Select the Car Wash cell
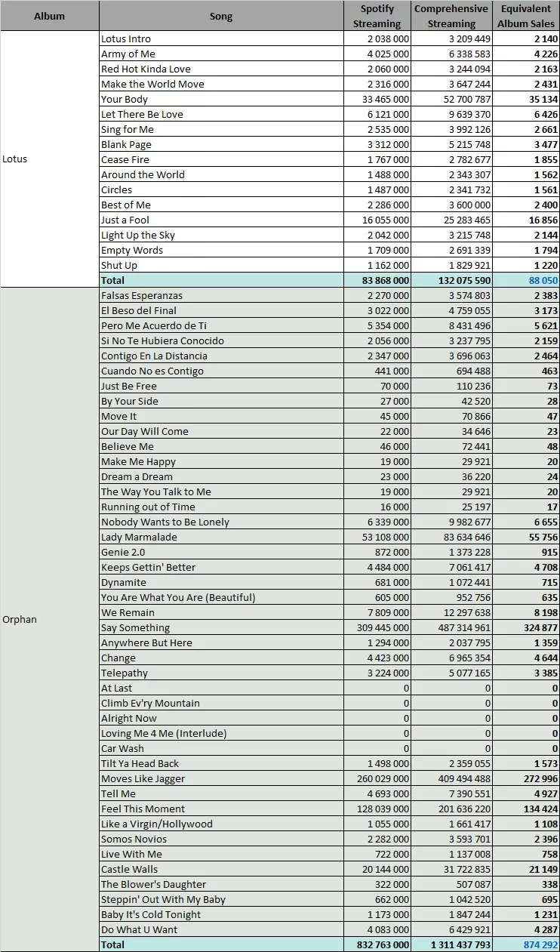The height and width of the screenshot is (952, 560). [221, 748]
